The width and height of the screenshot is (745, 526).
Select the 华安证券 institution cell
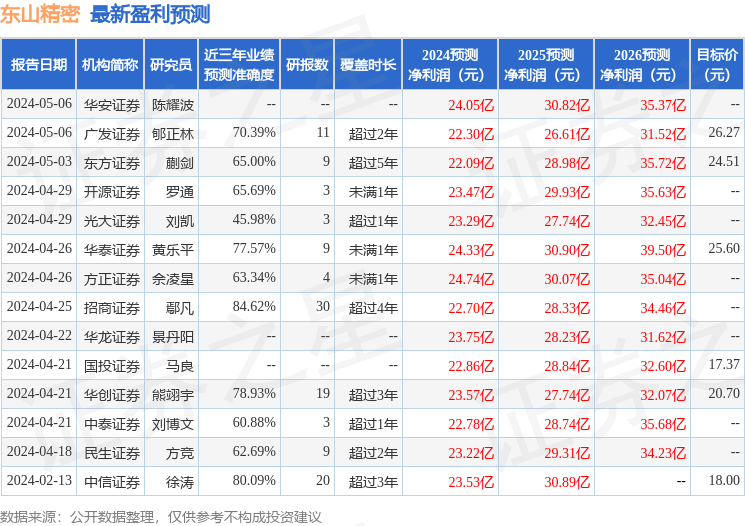112,105
